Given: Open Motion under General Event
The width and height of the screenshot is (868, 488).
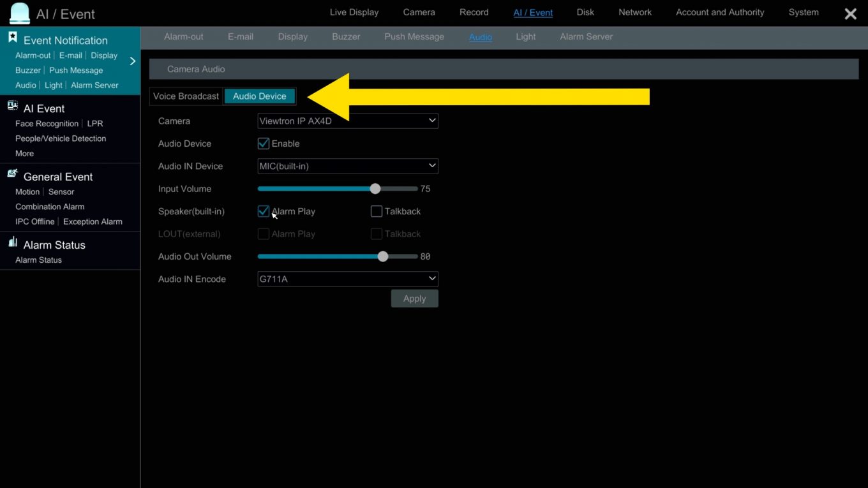Looking at the screenshot, I should tap(27, 192).
